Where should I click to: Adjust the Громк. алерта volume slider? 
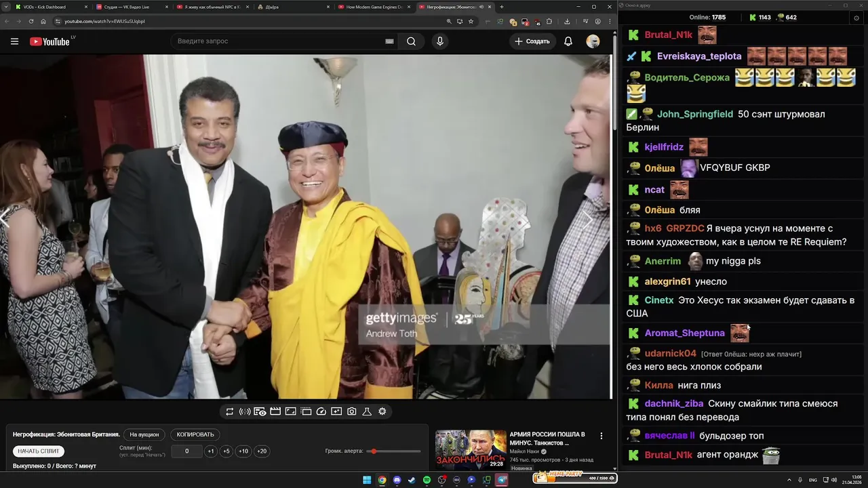click(393, 451)
